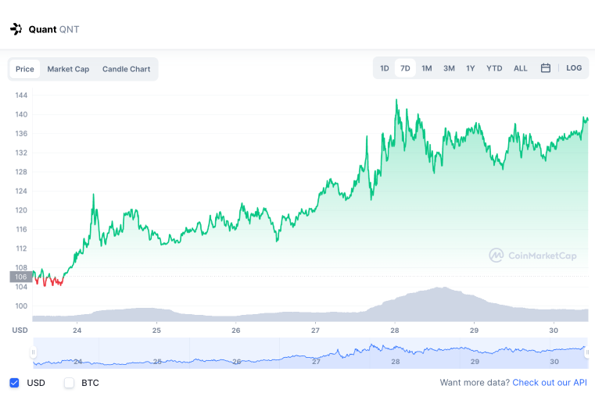This screenshot has width=603, height=399.
Task: Switch to the Price tab
Action: [25, 69]
